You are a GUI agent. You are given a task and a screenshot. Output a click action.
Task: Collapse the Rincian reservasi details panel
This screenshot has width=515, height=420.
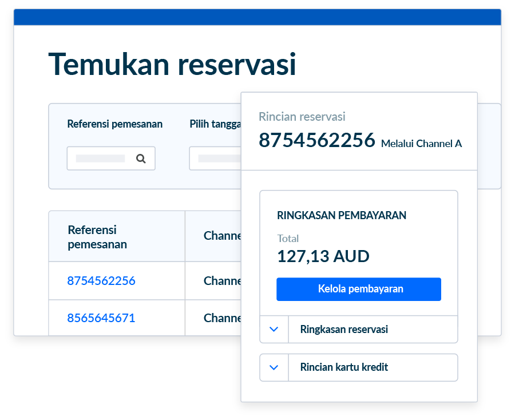302,117
